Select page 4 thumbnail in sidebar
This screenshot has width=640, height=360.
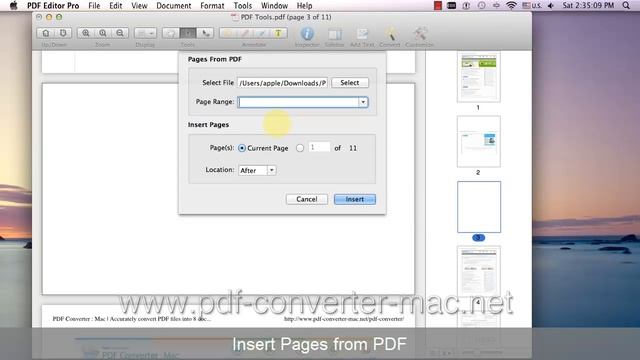(479, 271)
